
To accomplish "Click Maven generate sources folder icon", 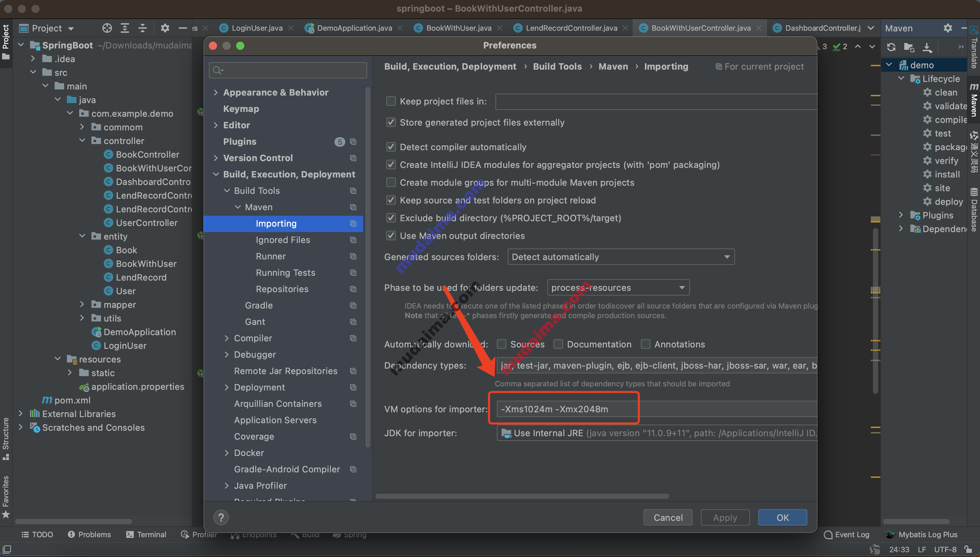I will tap(909, 47).
